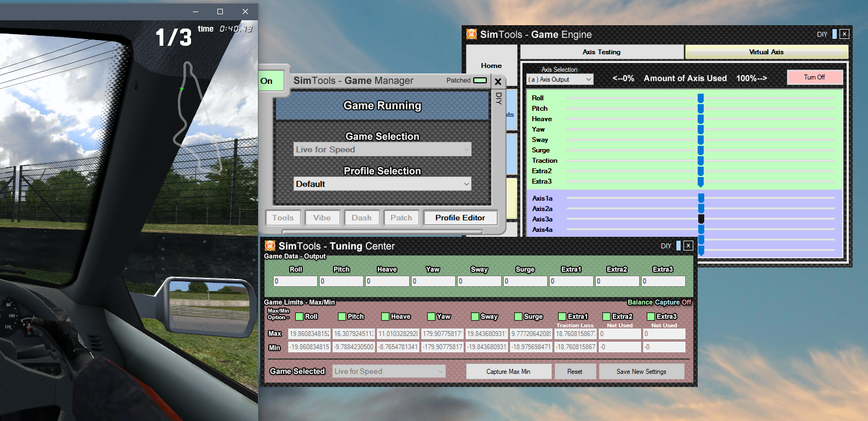Click the Roll axis slider handle
The image size is (868, 421).
pyautogui.click(x=700, y=98)
